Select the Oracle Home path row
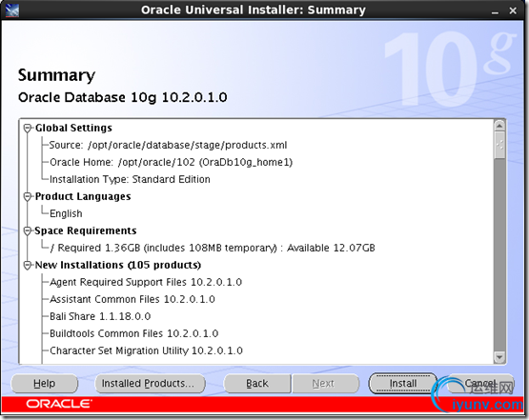The height and width of the screenshot is (420, 529). pos(171,163)
